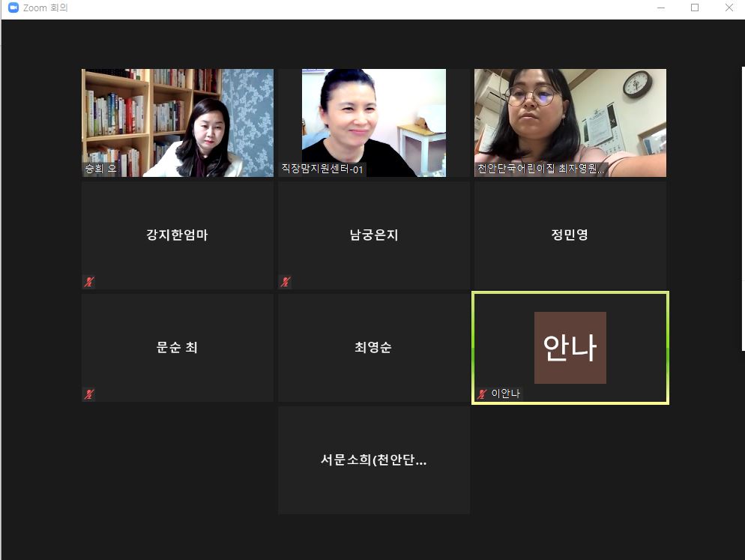Screen dimensions: 745x560
Task: Click the 천안단국어린이집 name label
Action: point(540,169)
